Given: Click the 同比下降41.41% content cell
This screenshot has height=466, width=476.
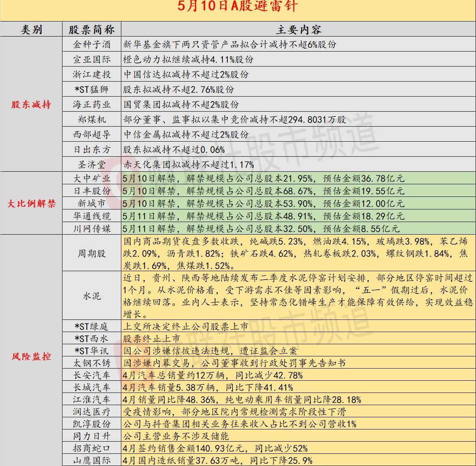Looking at the screenshot, I should pyautogui.click(x=298, y=387).
